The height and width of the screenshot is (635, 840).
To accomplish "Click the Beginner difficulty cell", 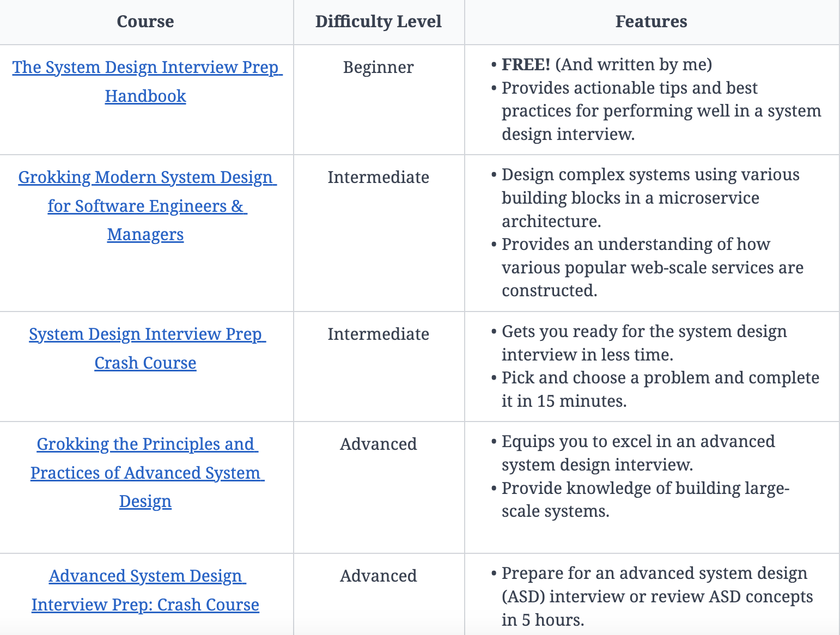I will (x=378, y=68).
